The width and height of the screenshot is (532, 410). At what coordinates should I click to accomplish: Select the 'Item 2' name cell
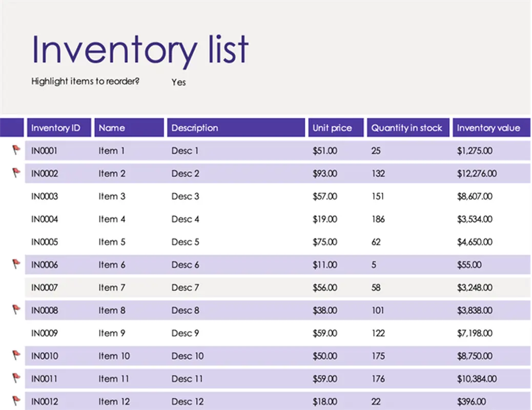pos(112,173)
